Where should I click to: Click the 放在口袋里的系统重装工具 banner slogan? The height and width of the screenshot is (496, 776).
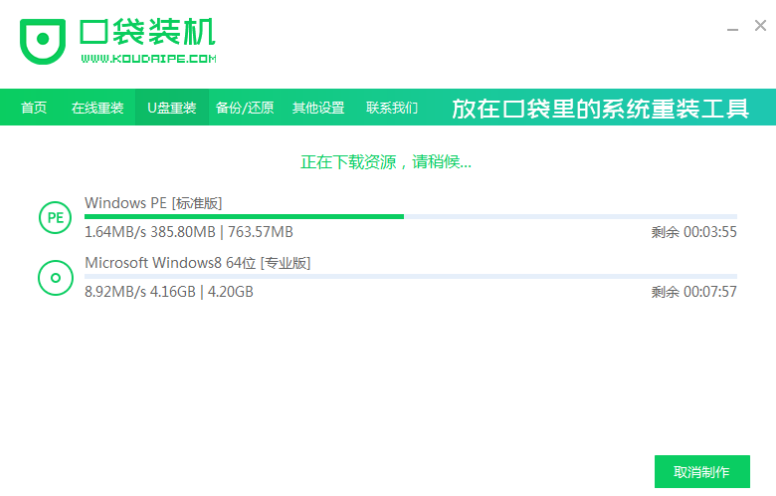click(600, 108)
